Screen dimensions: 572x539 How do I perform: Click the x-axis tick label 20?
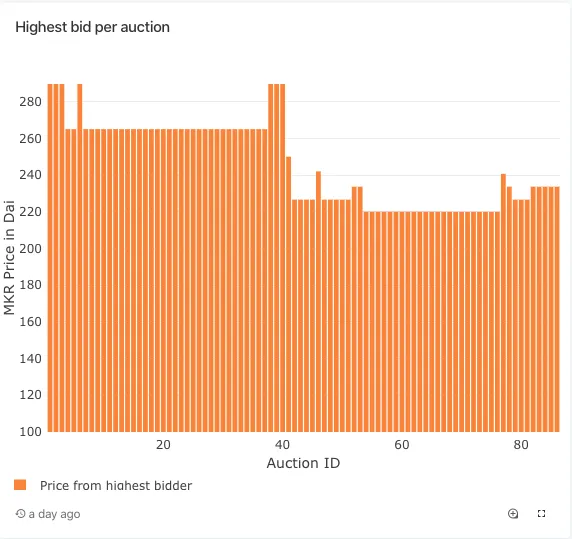[163, 445]
